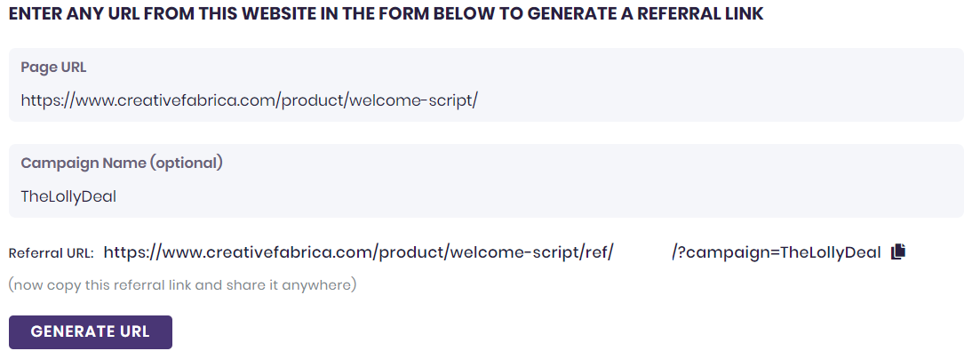Viewport: 980px width, 359px height.
Task: Click the 'Page URL' field label
Action: pyautogui.click(x=53, y=68)
